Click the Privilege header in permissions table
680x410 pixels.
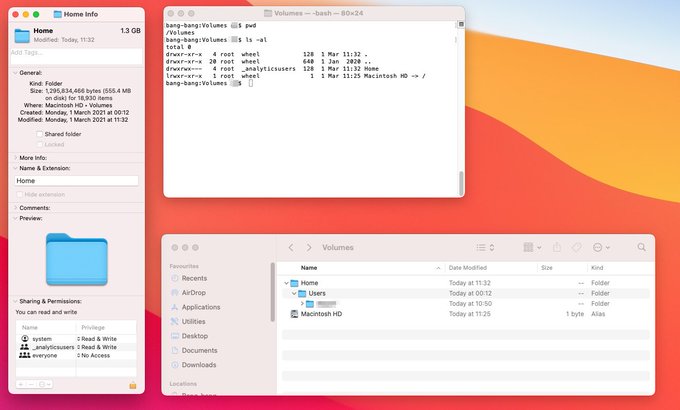[93, 328]
